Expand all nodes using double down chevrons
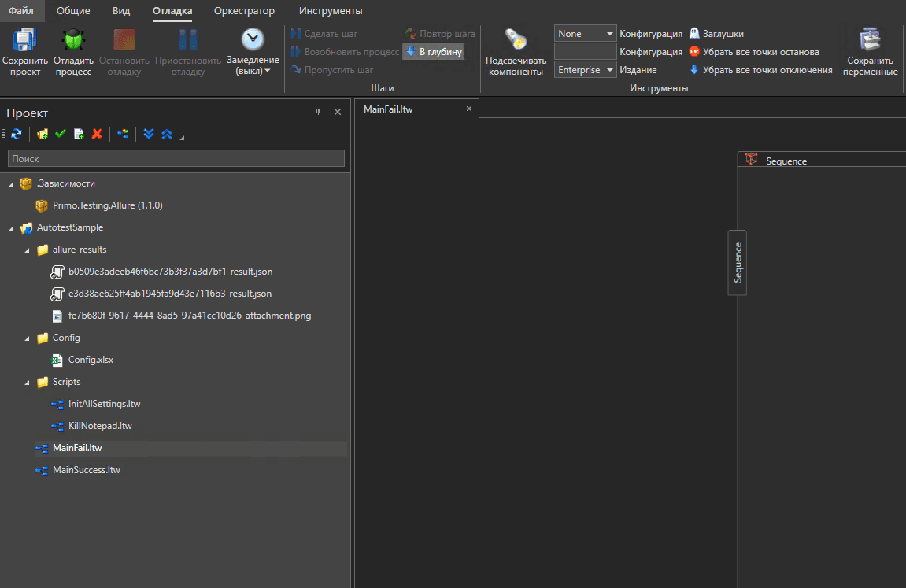Viewport: 906px width, 588px height. [x=149, y=135]
